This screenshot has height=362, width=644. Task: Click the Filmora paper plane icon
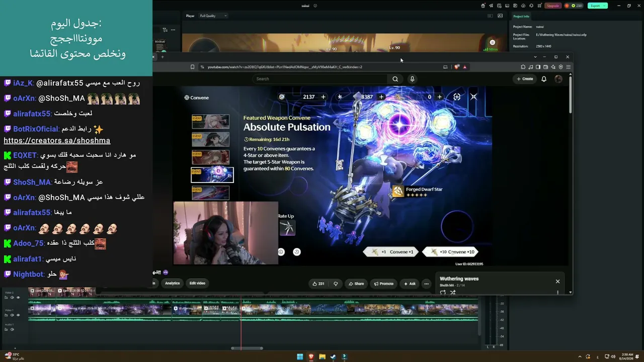tap(491, 6)
